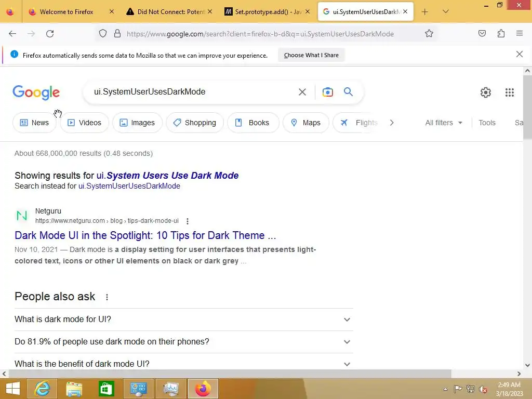Go to the Google logo homepage
Screen dimensions: 532x399
(x=36, y=92)
